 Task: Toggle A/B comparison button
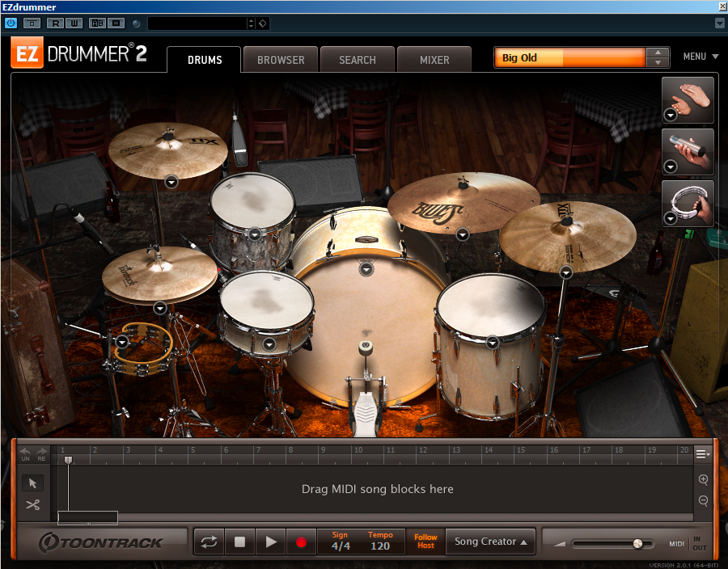coord(98,23)
